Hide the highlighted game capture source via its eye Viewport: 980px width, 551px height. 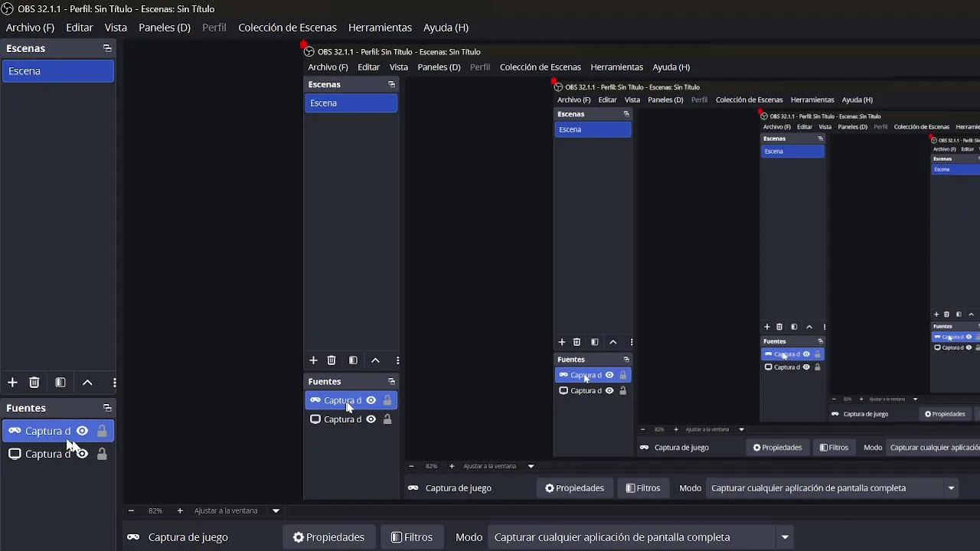[82, 431]
